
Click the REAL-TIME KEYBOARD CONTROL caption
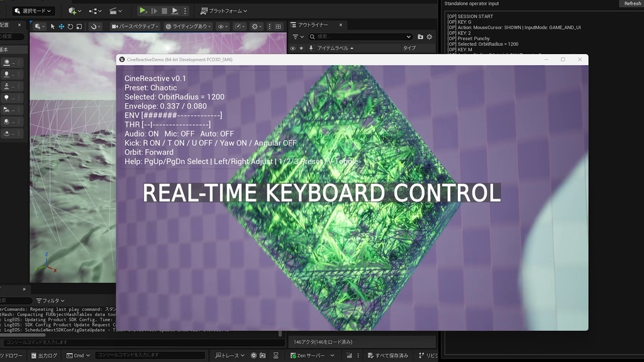321,192
